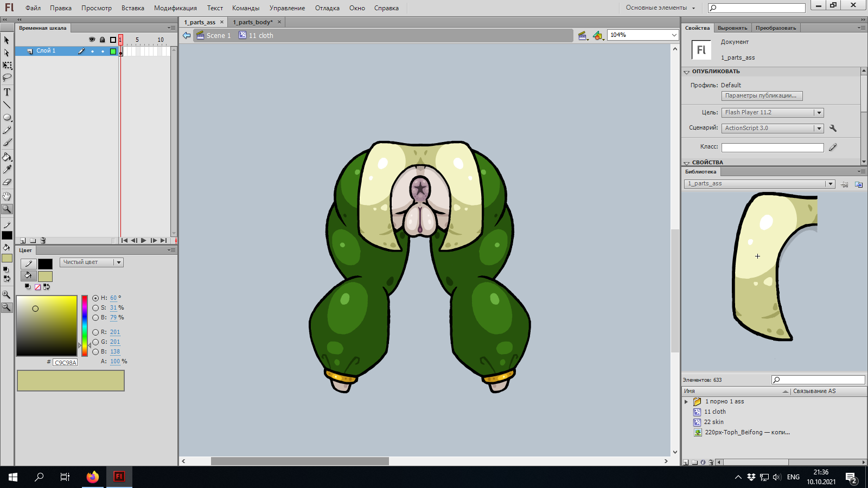Select the S saturation radio button
Viewport: 868px width, 488px height.
pos(95,308)
